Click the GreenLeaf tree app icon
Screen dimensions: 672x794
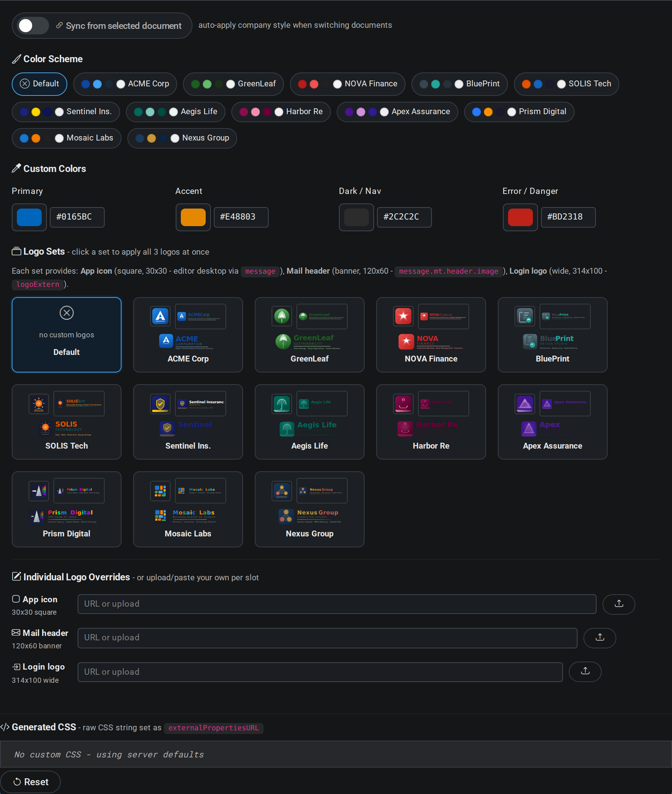(x=282, y=316)
